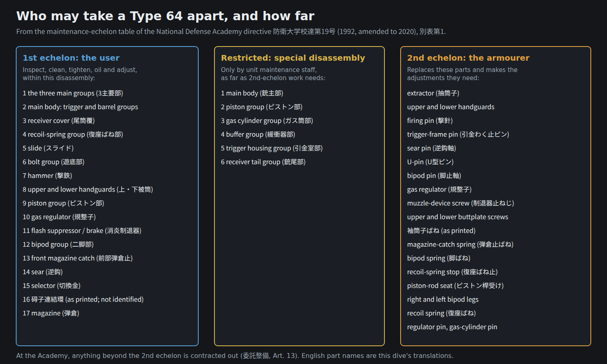Click 'U-pin (U型ピン)' item
The width and height of the screenshot is (607, 364).
point(431,162)
